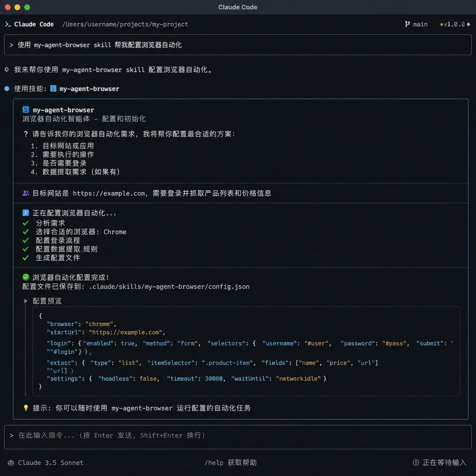Click the green checkmark beside 选择合适的浏览器
Screen dimensions: 476x476
(26, 232)
